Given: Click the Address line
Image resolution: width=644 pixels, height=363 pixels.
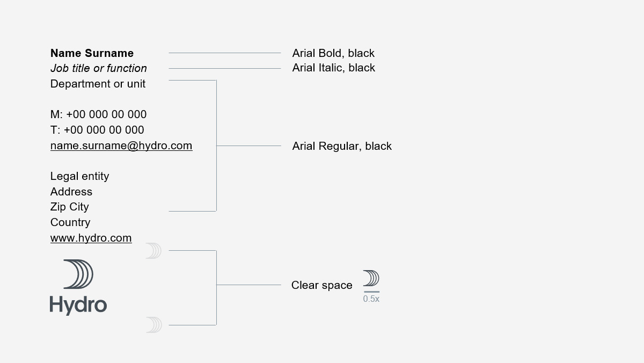Looking at the screenshot, I should click(71, 192).
